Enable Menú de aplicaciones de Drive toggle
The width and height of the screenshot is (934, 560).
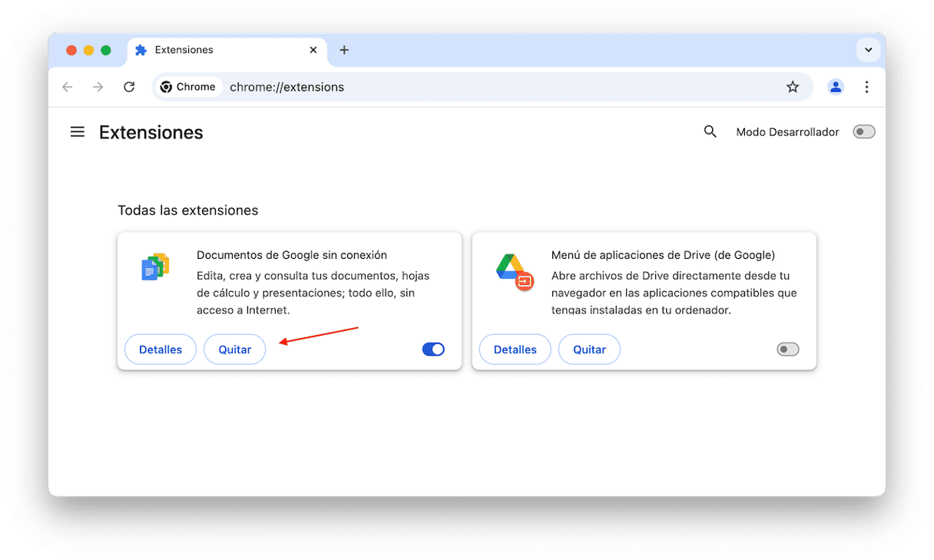pyautogui.click(x=788, y=350)
